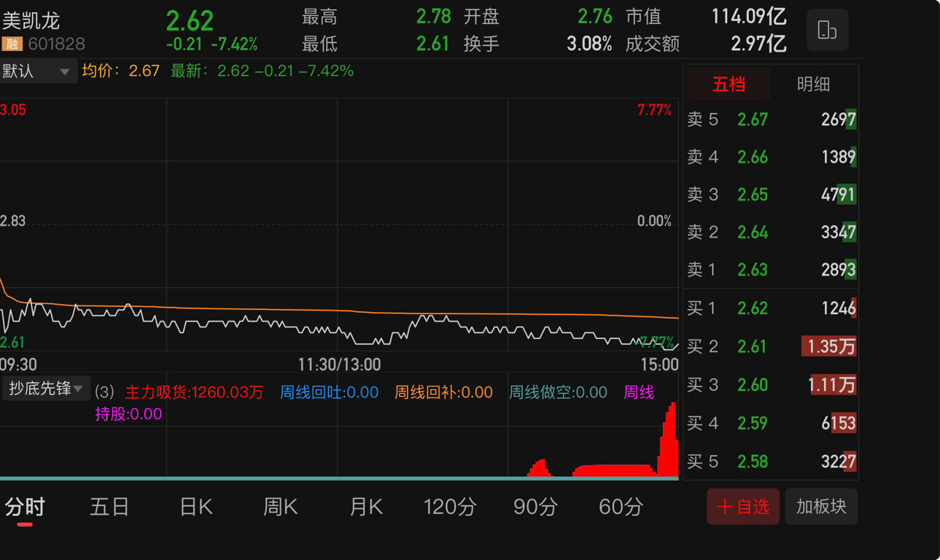Click the 卖1 price 2.63
The width and height of the screenshot is (940, 560).
point(752,270)
